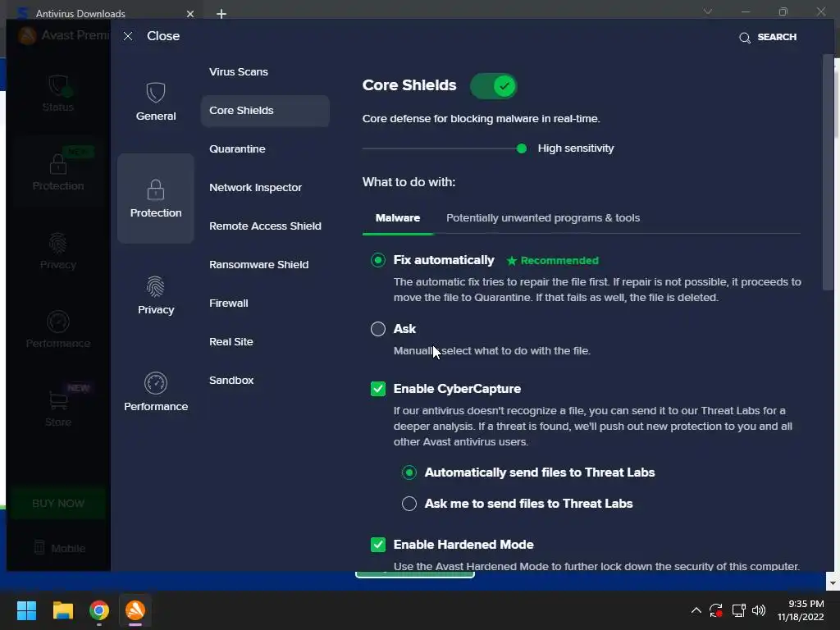The width and height of the screenshot is (840, 630).
Task: Click the SEARCH label
Action: click(777, 37)
